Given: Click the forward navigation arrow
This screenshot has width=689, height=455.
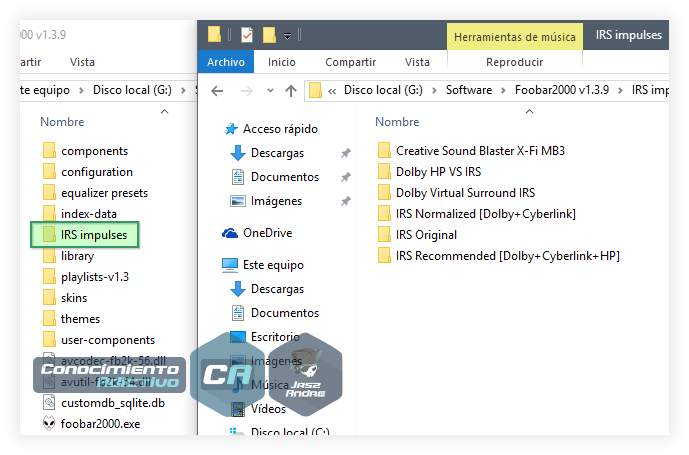Looking at the screenshot, I should pos(247,91).
